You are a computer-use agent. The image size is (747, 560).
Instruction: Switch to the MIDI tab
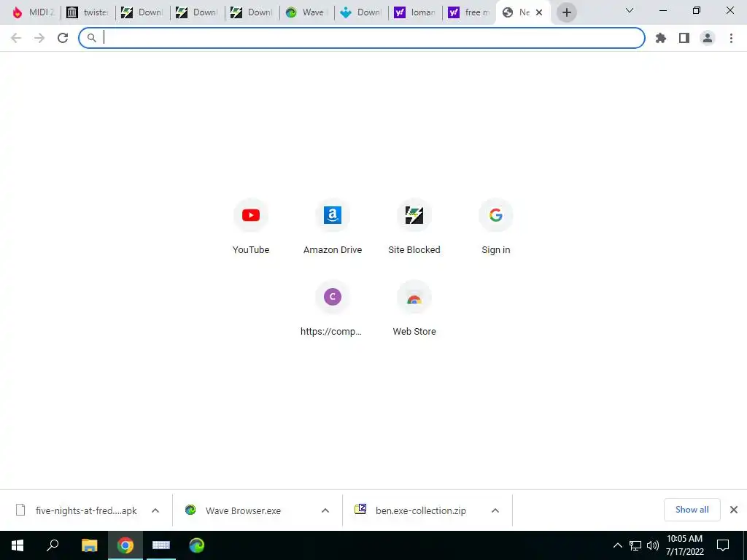click(x=33, y=12)
